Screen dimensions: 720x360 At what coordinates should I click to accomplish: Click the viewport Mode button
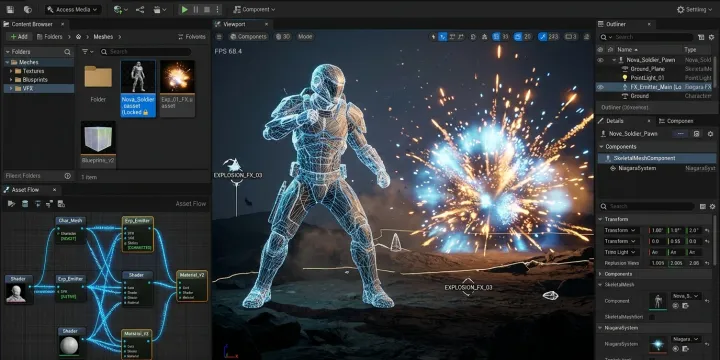(x=305, y=37)
